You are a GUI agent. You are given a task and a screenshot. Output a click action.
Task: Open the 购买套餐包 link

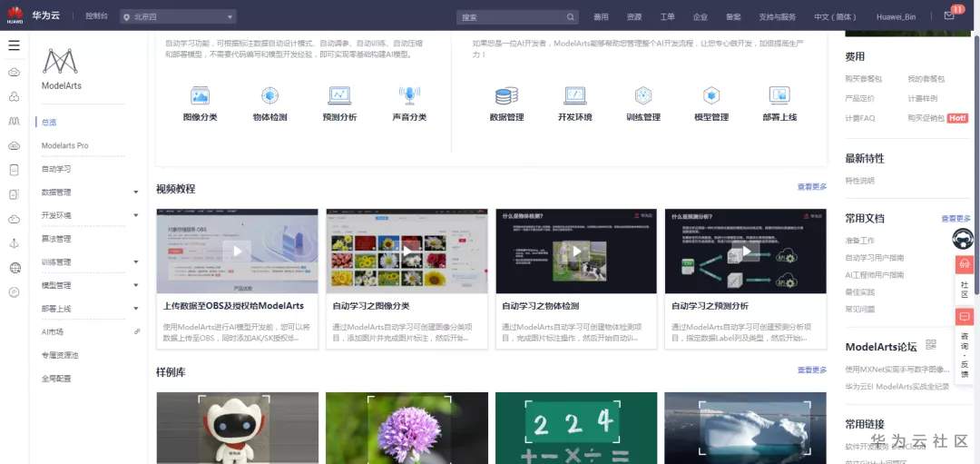863,79
